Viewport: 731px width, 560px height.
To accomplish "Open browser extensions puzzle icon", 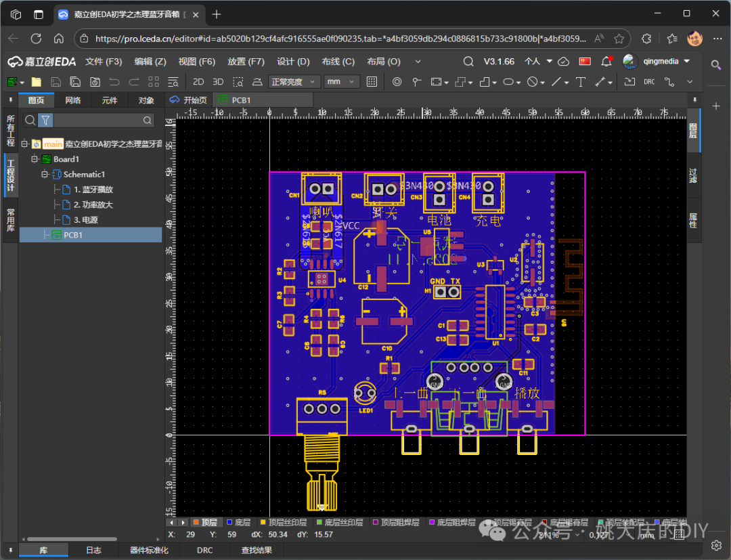I will (646, 39).
